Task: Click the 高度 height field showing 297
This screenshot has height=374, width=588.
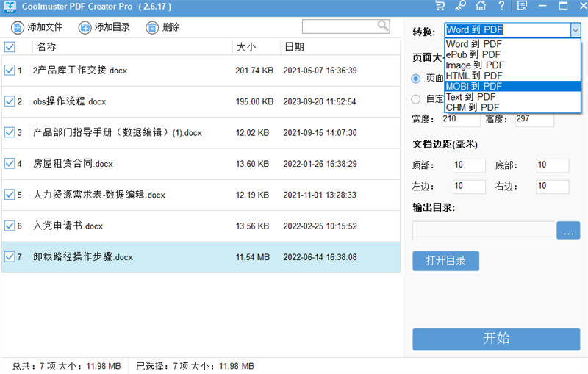Action: pos(534,119)
